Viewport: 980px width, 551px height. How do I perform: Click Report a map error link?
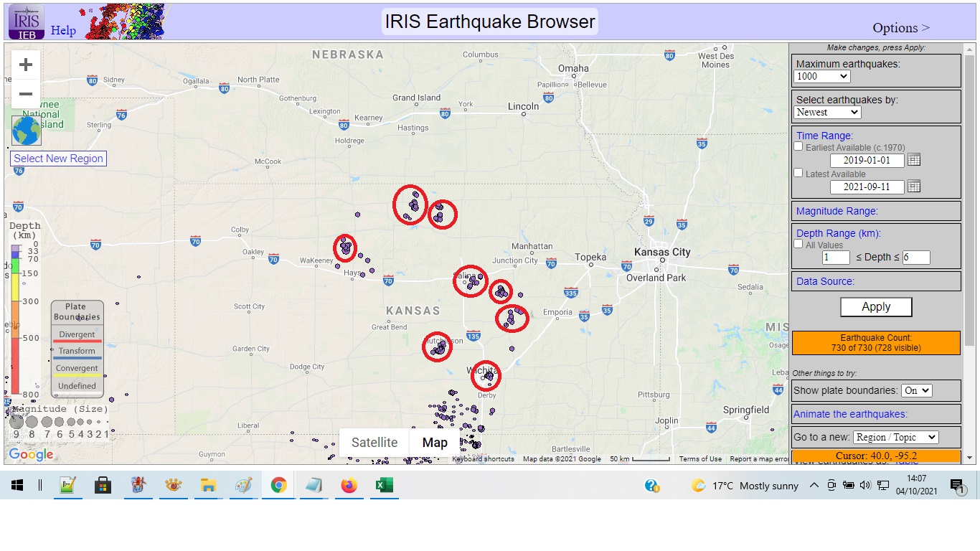759,459
